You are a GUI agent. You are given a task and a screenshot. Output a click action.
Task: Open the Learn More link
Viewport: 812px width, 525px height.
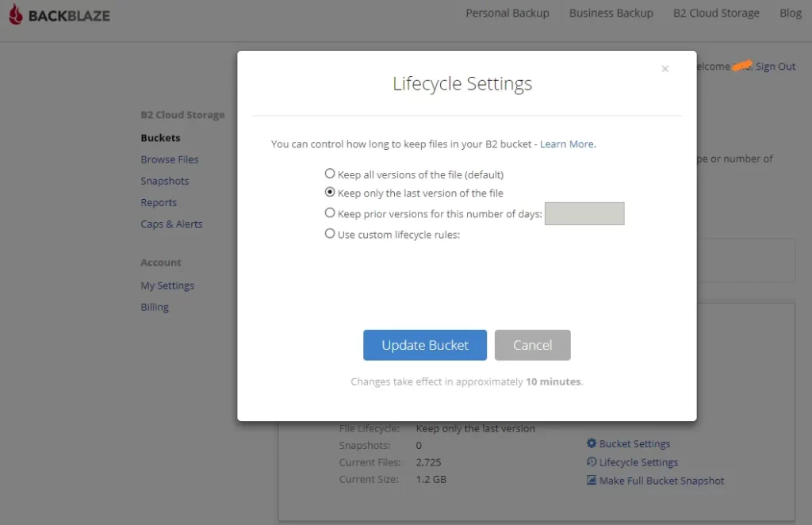coord(566,144)
